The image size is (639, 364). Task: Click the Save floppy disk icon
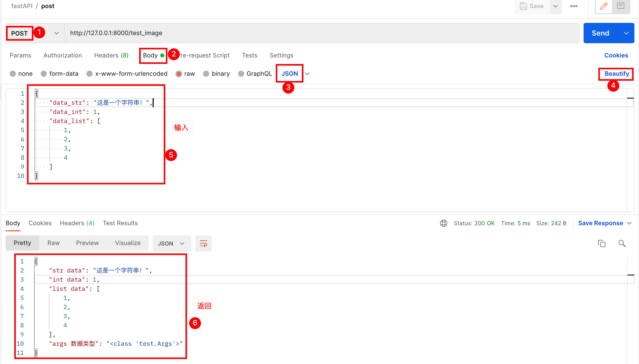coord(523,6)
